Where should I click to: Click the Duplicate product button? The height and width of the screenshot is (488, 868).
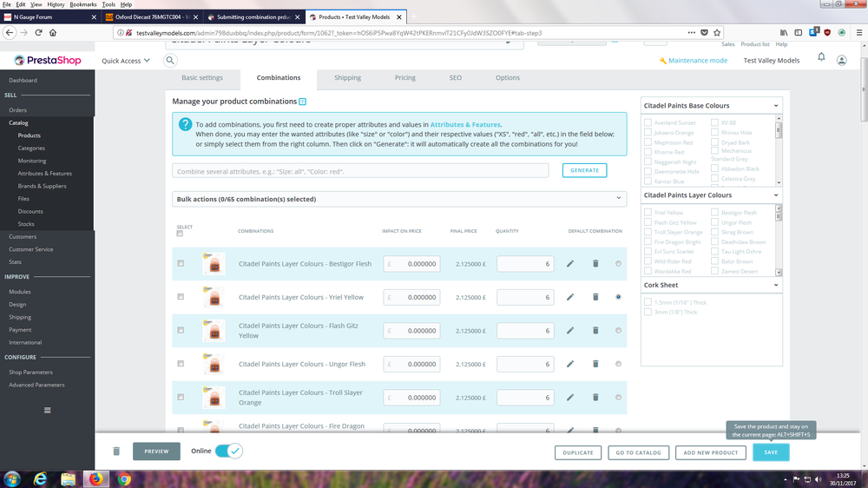578,452
